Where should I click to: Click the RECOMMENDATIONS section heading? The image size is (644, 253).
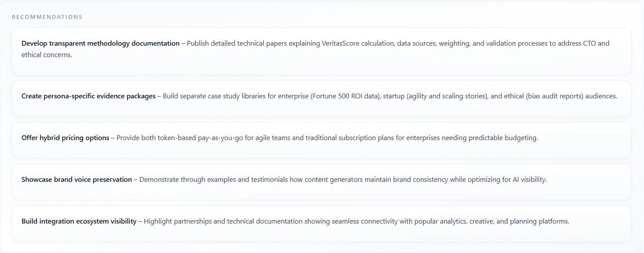point(47,17)
